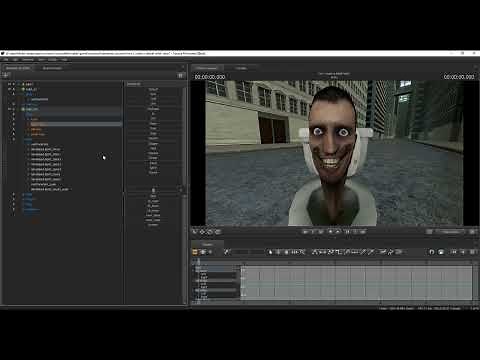Image resolution: width=480 pixels, height=360 pixels.
Task: Open the Edit menu
Action: coord(15,60)
